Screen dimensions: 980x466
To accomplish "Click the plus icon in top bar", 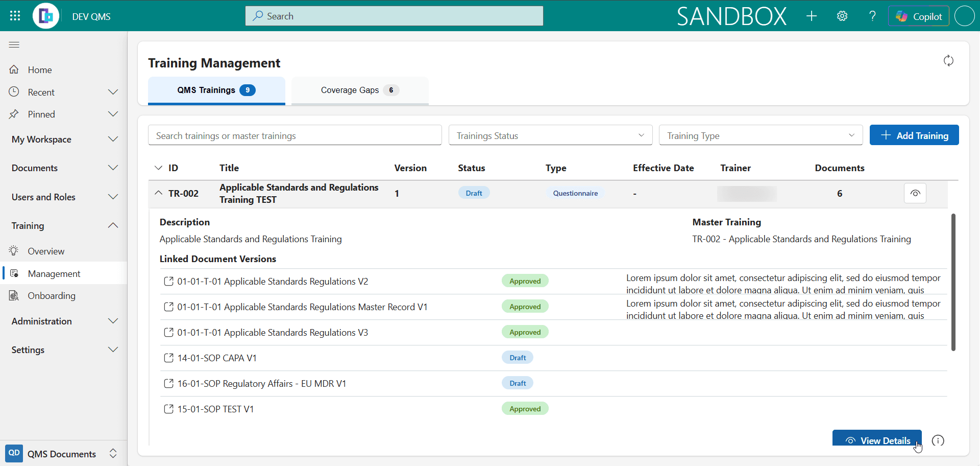I will pyautogui.click(x=812, y=16).
